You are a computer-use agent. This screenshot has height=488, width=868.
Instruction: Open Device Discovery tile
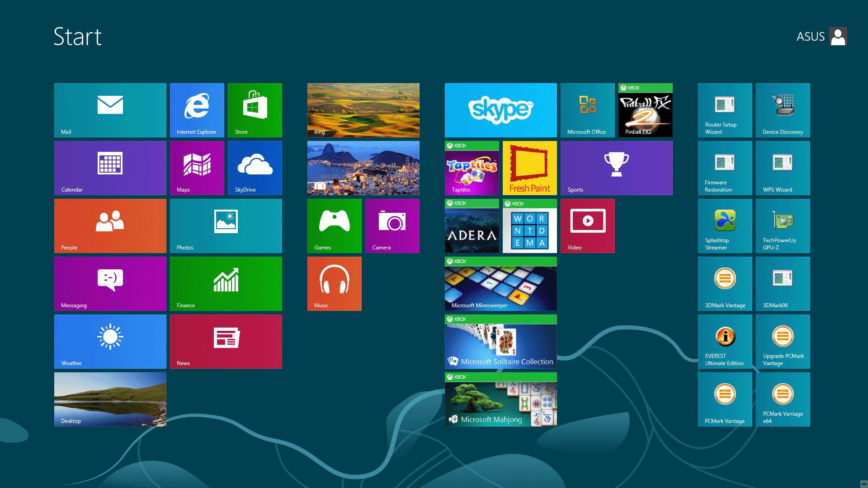click(783, 110)
